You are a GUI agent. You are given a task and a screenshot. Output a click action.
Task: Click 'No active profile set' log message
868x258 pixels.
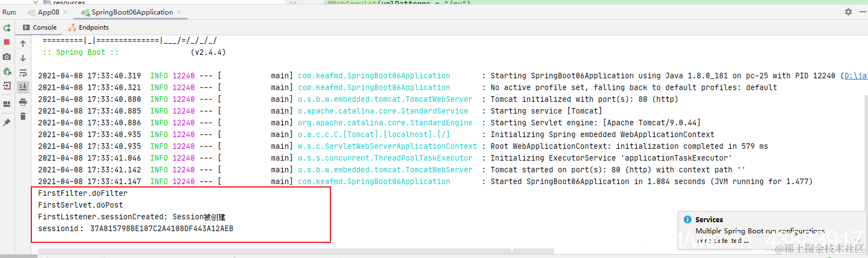tap(633, 87)
